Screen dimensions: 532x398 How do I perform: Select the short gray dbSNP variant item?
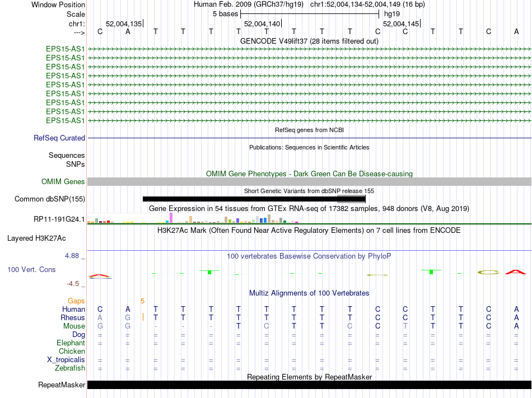tap(351, 199)
